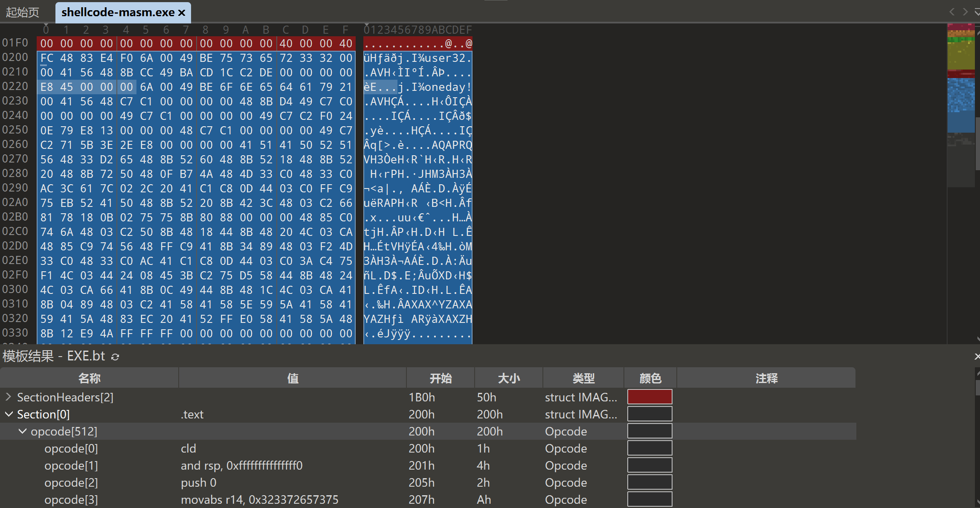This screenshot has width=980, height=508.
Task: Click the 大小 column header
Action: point(509,378)
